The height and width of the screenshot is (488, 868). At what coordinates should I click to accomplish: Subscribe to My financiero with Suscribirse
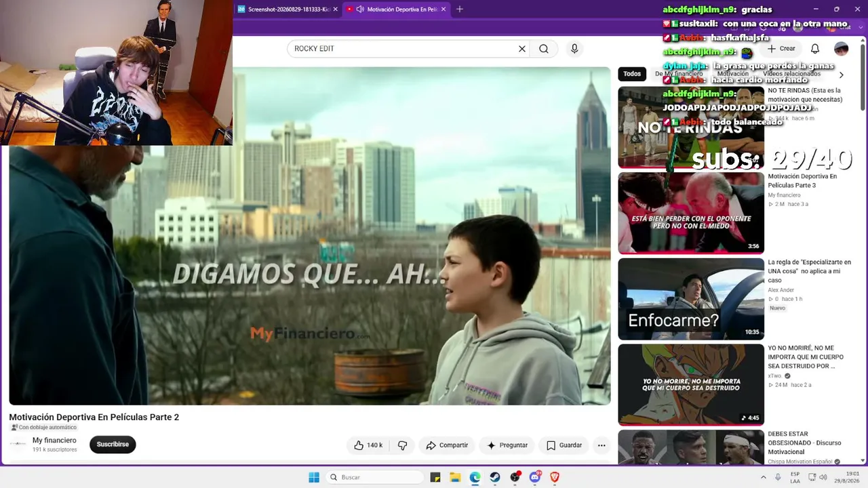point(113,445)
